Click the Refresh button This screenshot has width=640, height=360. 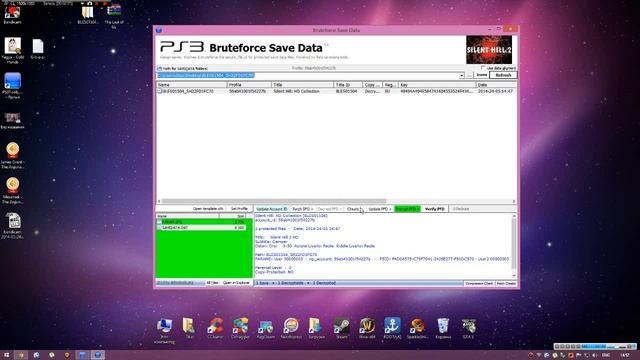[503, 75]
